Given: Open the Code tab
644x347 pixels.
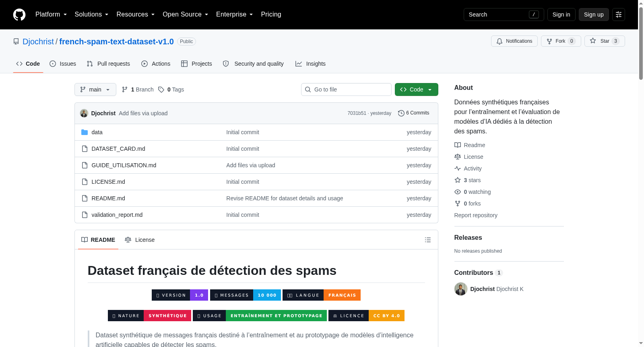Looking at the screenshot, I should click(x=28, y=64).
